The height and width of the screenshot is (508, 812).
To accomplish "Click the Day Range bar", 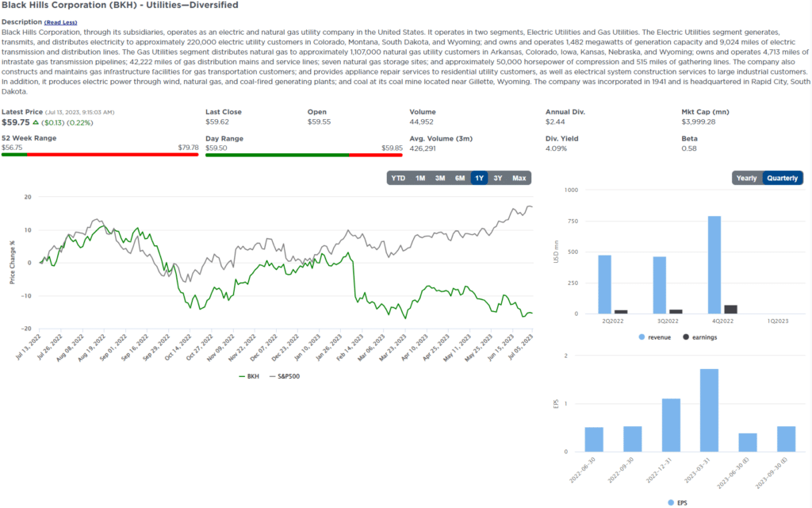I will pos(304,155).
